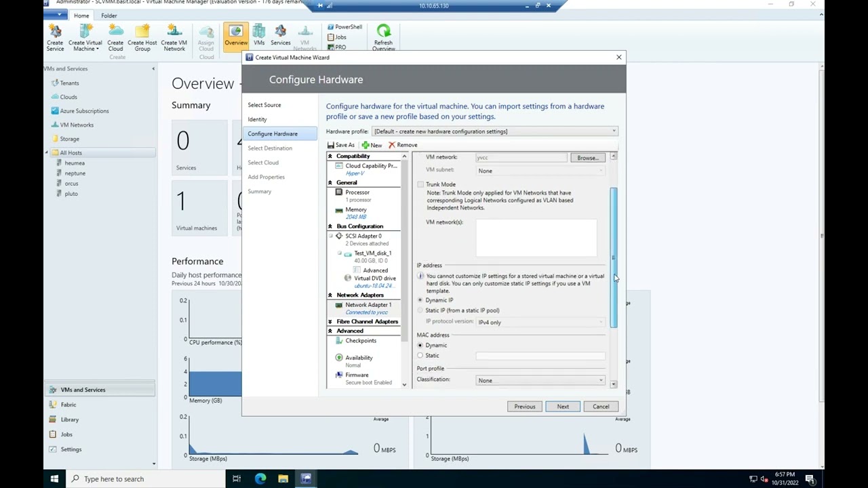868x488 pixels.
Task: Select the Services ribbon icon
Action: pos(281,36)
